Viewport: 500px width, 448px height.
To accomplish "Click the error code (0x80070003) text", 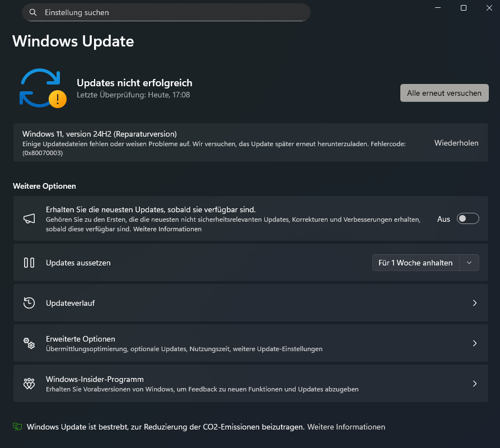I will (x=43, y=153).
